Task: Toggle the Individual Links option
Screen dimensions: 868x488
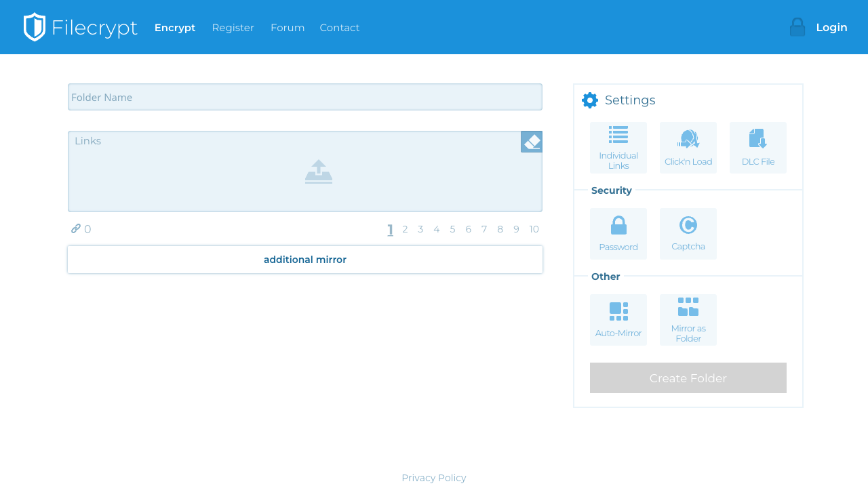Action: pyautogui.click(x=618, y=148)
